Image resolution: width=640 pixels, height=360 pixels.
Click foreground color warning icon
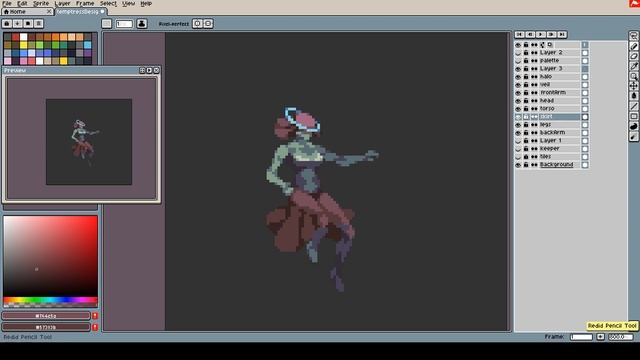(95, 316)
